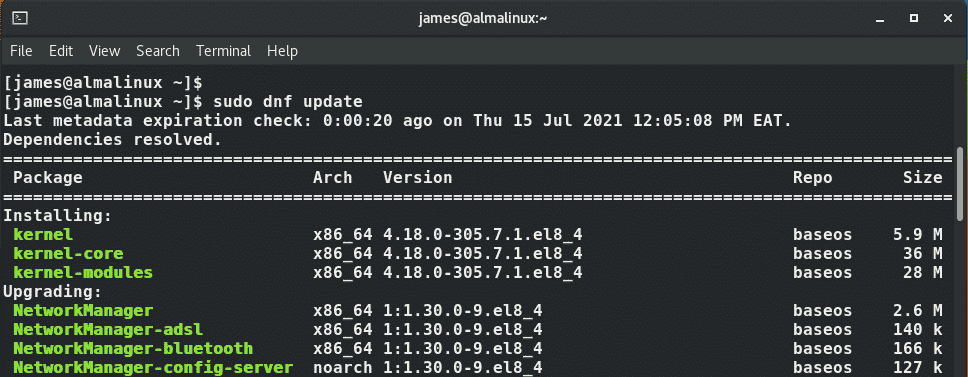Image resolution: width=968 pixels, height=377 pixels.
Task: Click the terminal icon in title bar
Action: (20, 18)
